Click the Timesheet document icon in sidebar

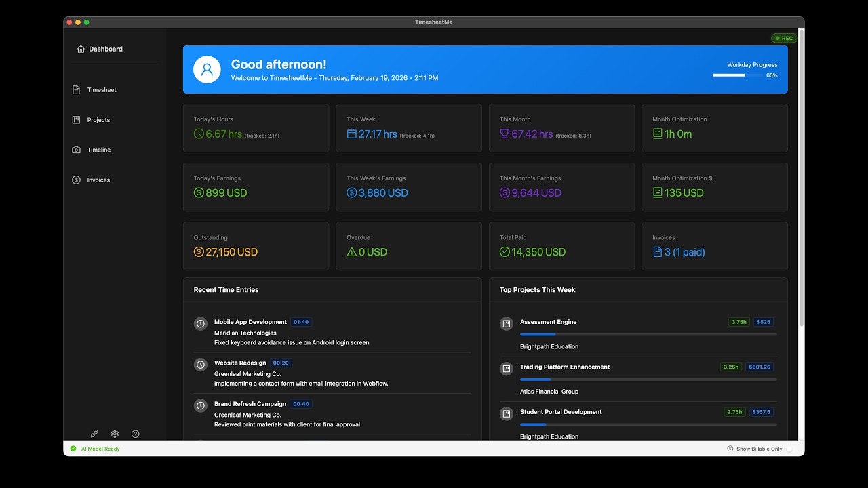(76, 89)
